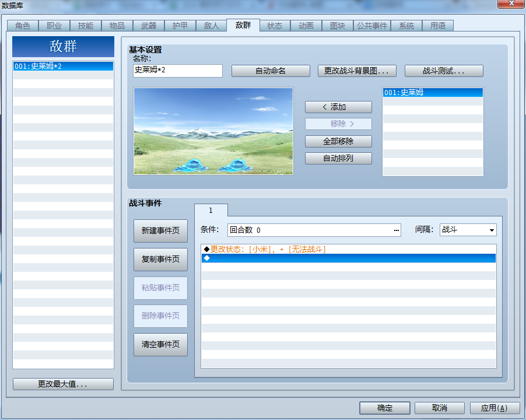
Task: Click 新建事件页 button
Action: 160,231
